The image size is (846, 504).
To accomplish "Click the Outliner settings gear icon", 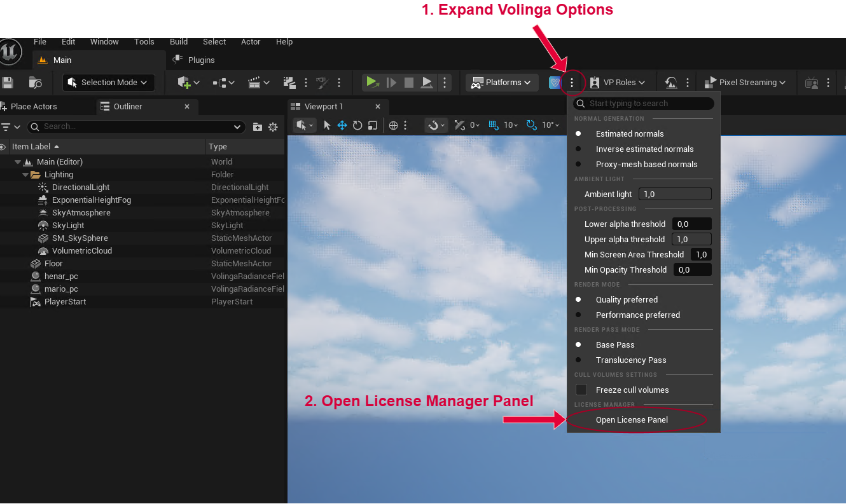I will (x=273, y=127).
